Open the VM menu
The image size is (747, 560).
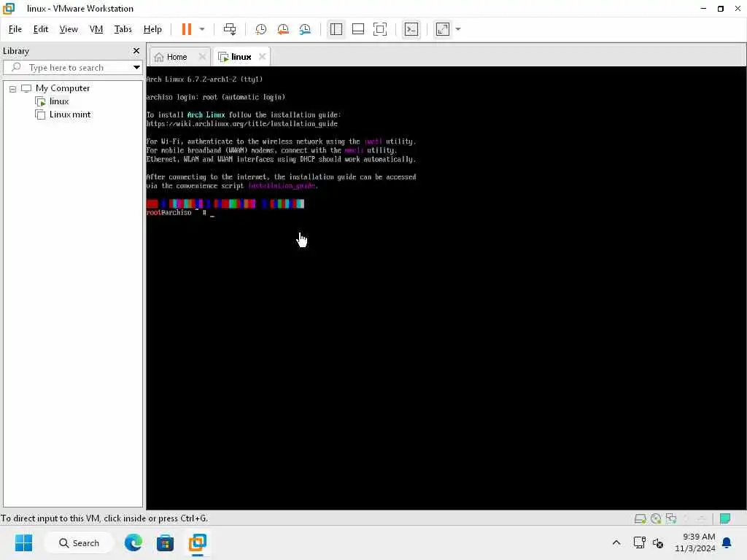pos(96,29)
